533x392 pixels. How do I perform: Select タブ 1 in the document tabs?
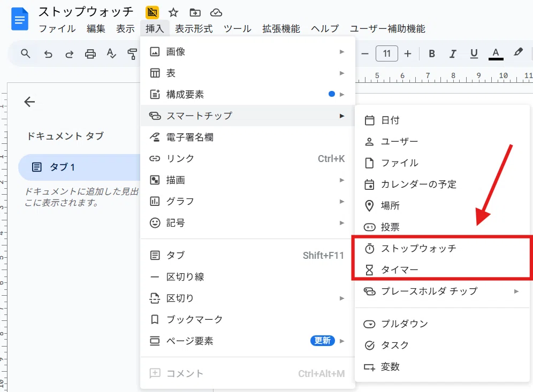tap(80, 167)
